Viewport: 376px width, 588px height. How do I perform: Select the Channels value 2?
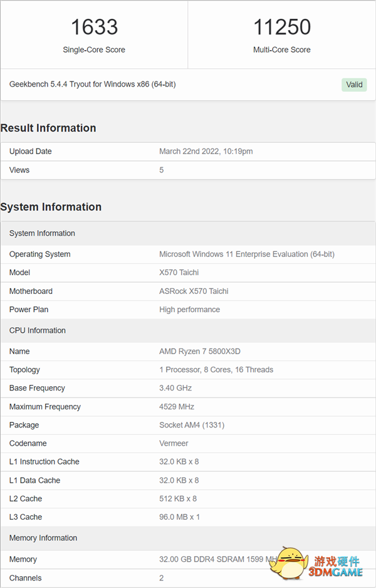click(x=162, y=578)
